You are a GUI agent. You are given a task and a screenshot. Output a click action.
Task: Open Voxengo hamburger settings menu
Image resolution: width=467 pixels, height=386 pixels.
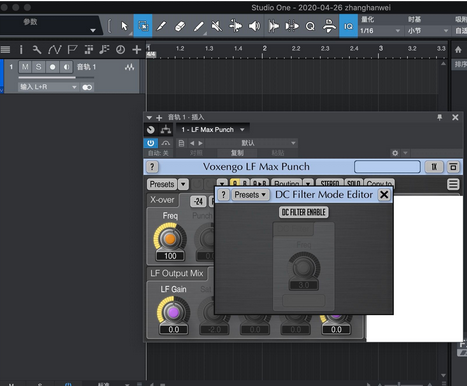[x=453, y=184]
